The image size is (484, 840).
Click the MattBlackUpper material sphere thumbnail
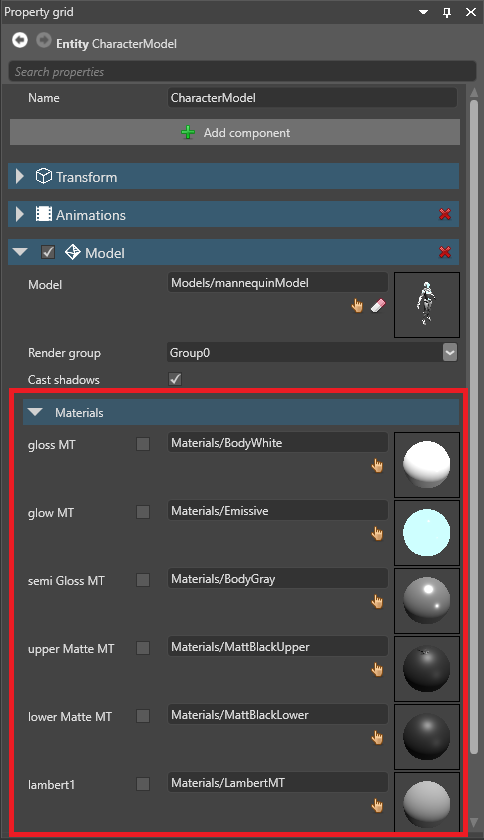(x=427, y=669)
